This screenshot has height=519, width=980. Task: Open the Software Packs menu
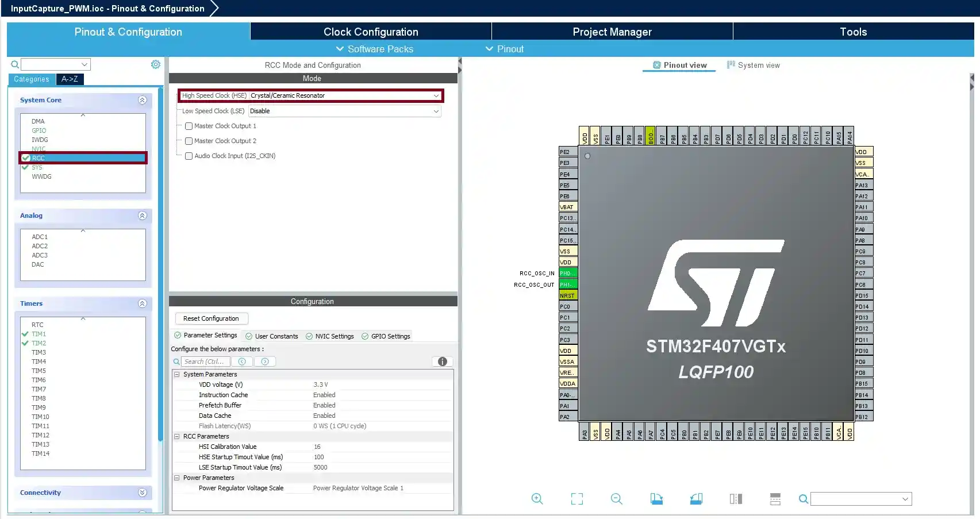[x=374, y=49]
